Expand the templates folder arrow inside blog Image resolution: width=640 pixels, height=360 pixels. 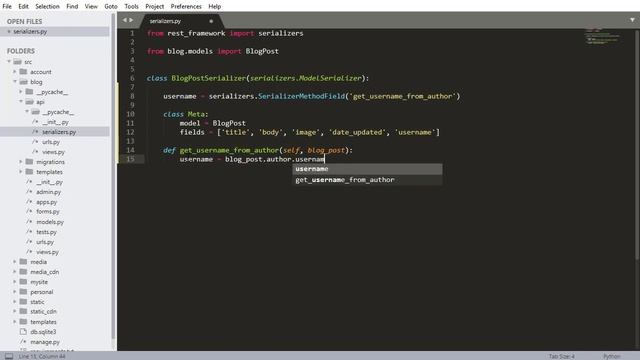[x=21, y=172]
